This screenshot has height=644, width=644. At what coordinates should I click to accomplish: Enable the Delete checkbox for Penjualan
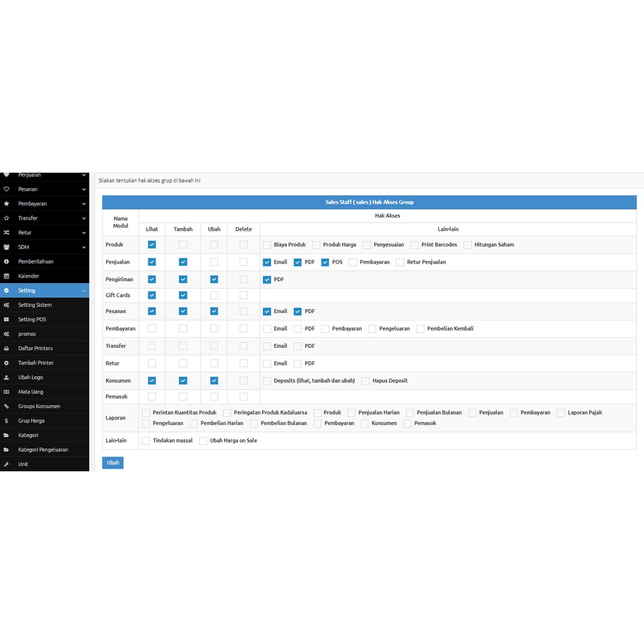(x=243, y=262)
